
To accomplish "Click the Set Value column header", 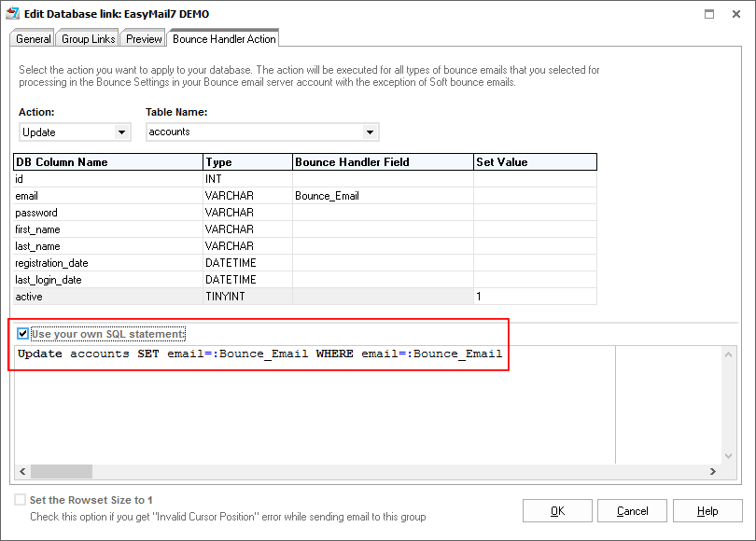I will click(x=535, y=162).
